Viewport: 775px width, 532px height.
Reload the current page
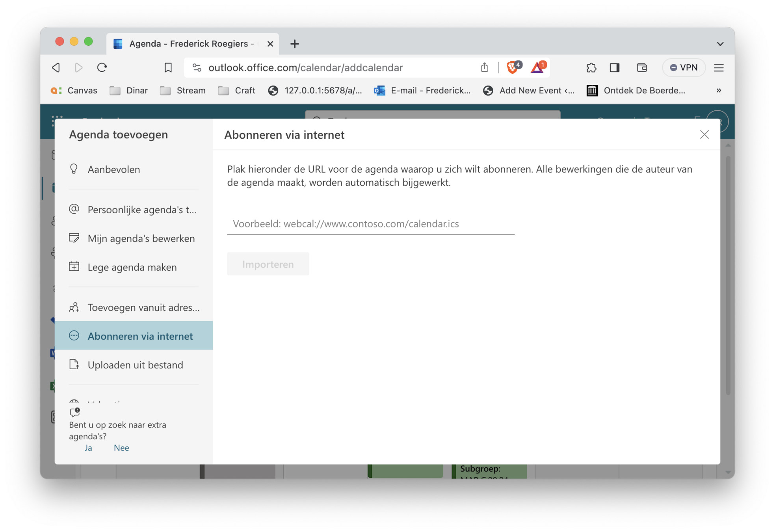pyautogui.click(x=102, y=68)
